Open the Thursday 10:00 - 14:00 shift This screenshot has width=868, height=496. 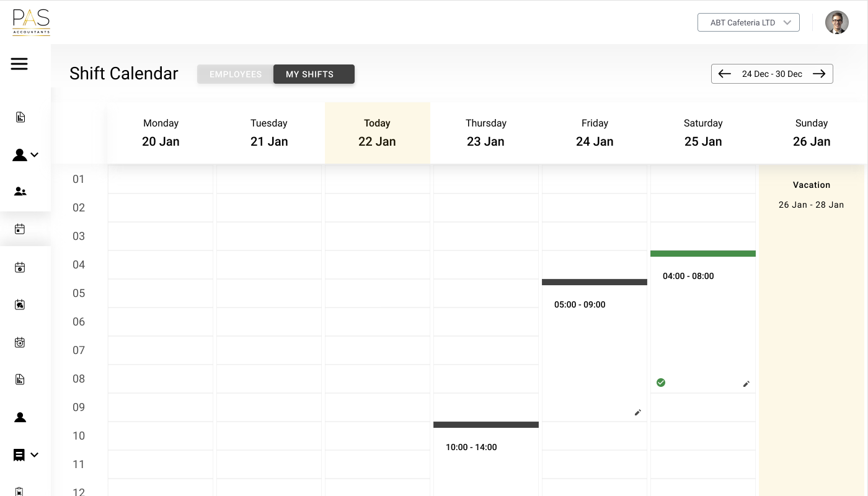pos(471,447)
